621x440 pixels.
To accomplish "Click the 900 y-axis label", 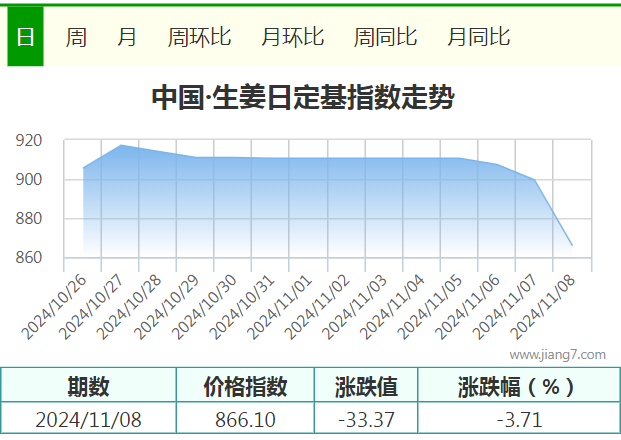I will pyautogui.click(x=29, y=179).
